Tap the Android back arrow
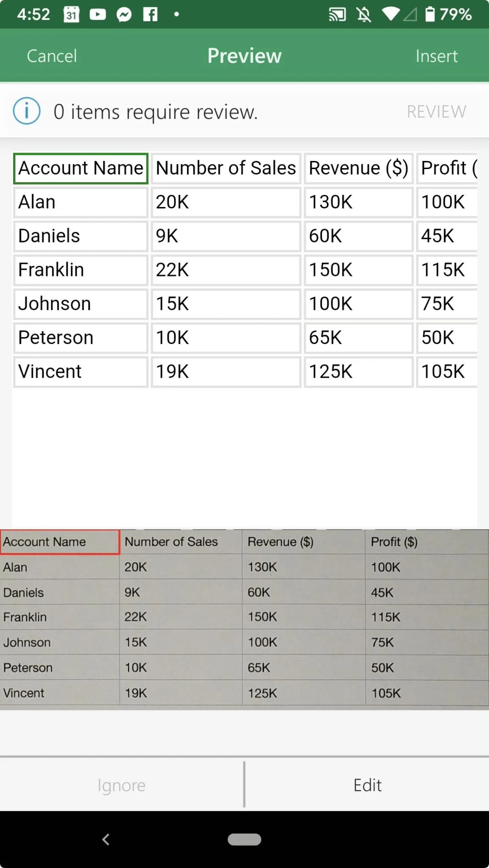 106,839
